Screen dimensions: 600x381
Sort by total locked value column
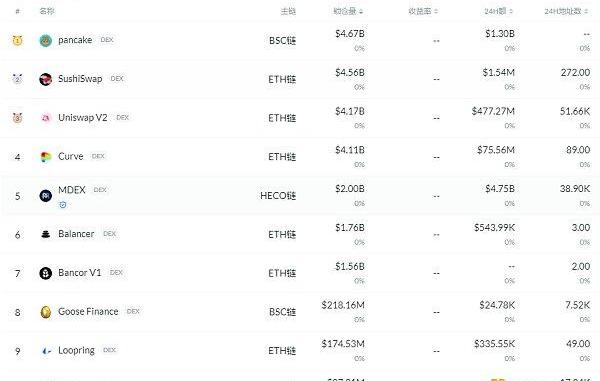(x=348, y=11)
